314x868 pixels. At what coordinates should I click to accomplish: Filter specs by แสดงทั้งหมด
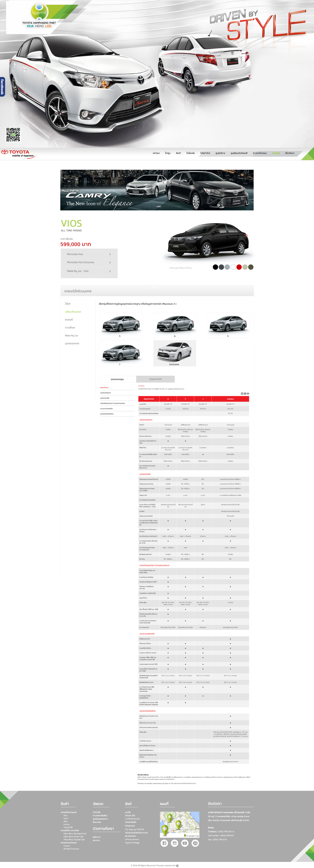pyautogui.click(x=104, y=388)
